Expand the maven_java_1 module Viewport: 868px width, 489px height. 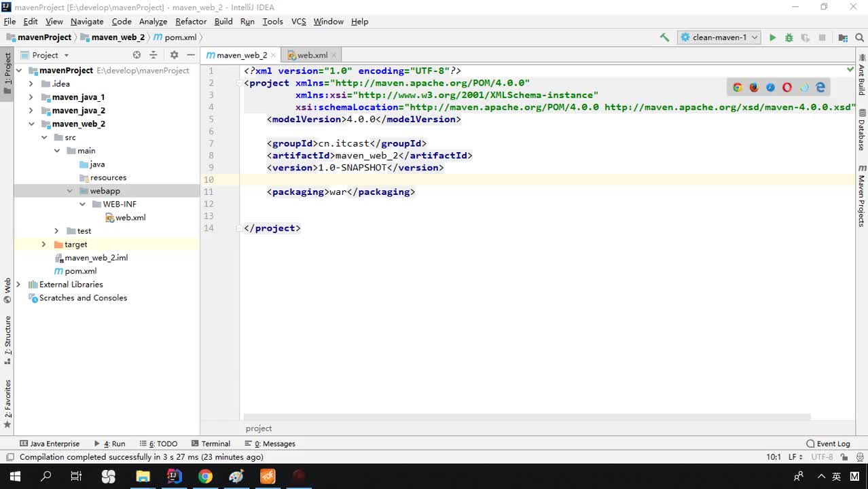click(31, 97)
